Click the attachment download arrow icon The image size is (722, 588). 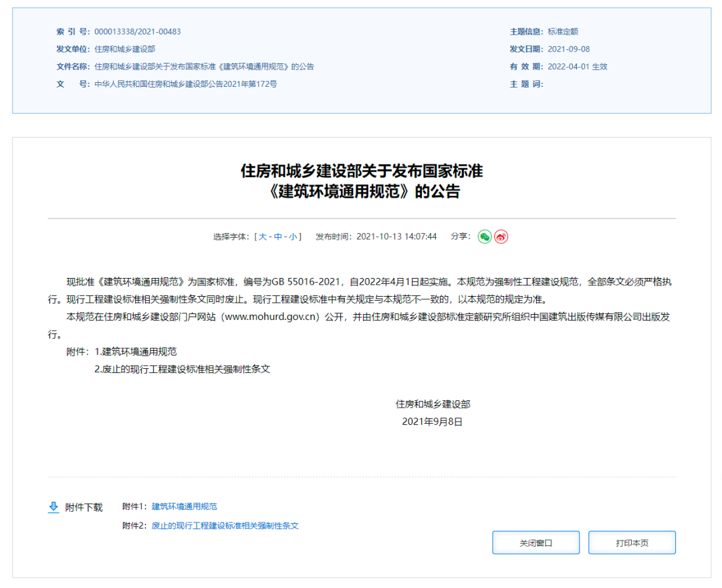(x=53, y=507)
